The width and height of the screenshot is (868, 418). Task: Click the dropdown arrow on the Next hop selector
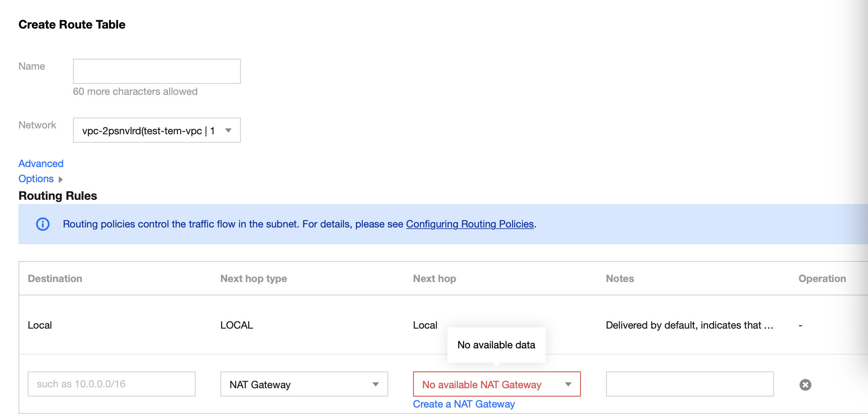tap(569, 384)
